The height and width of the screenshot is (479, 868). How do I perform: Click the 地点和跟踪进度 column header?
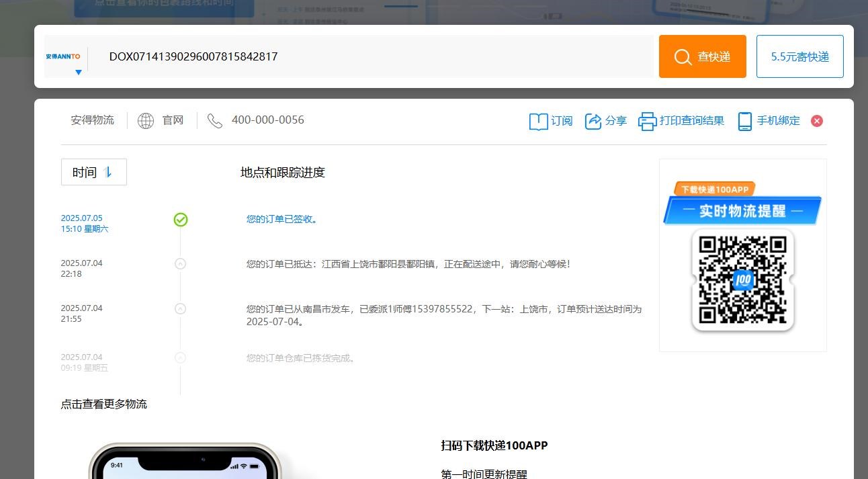(x=283, y=173)
